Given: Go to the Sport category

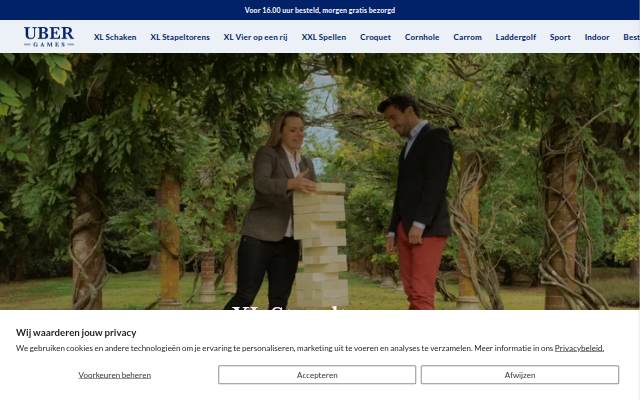Looking at the screenshot, I should (x=560, y=37).
